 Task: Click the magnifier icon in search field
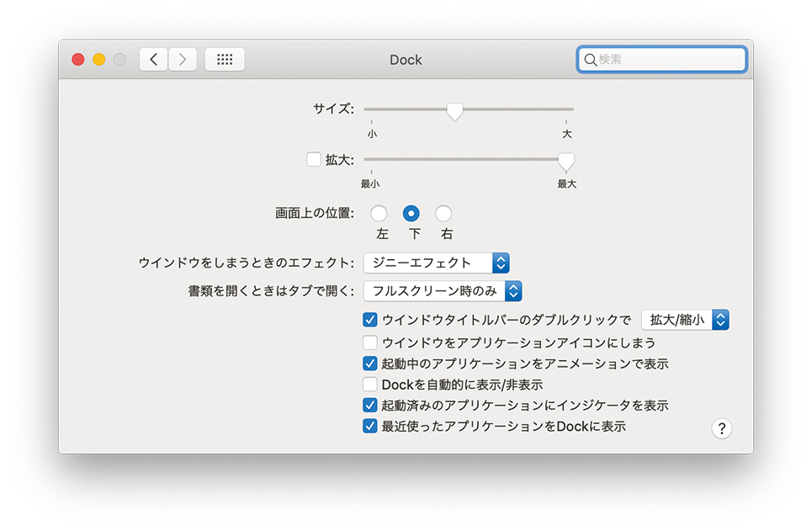[590, 60]
